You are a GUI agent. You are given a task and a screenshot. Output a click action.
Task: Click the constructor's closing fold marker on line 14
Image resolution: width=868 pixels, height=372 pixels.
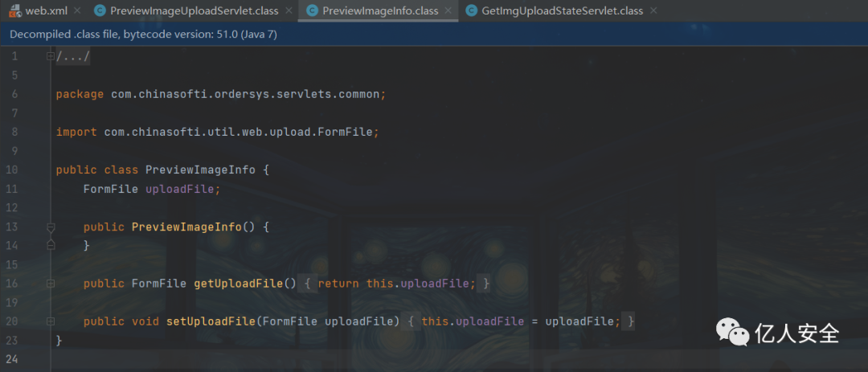51,244
